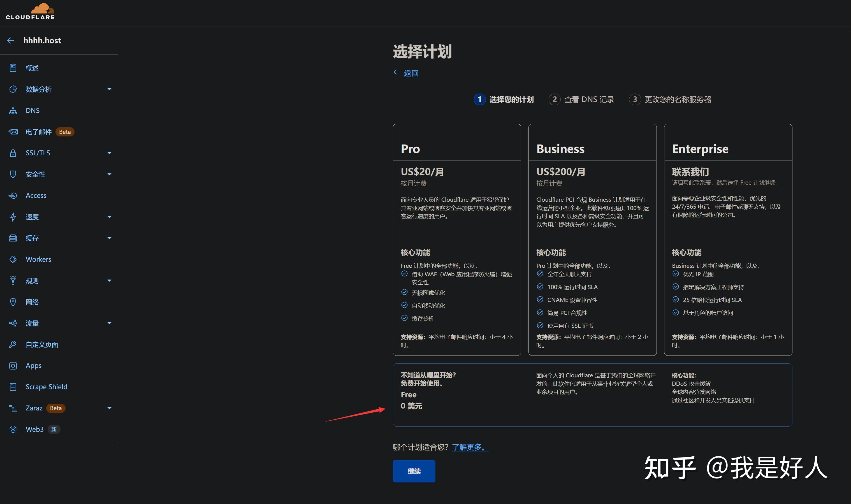Screen dimensions: 851x504
Task: Select Scrape Shield in the sidebar
Action: pos(46,387)
